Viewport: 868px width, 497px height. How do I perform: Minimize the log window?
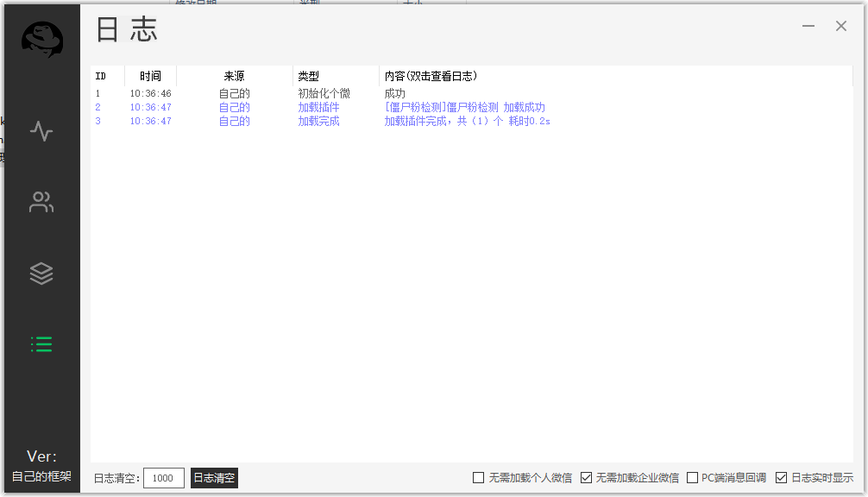coord(808,26)
